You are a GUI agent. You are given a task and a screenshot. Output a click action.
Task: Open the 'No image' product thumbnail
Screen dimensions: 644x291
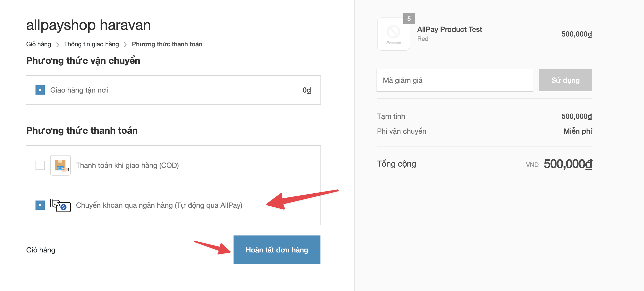click(393, 34)
